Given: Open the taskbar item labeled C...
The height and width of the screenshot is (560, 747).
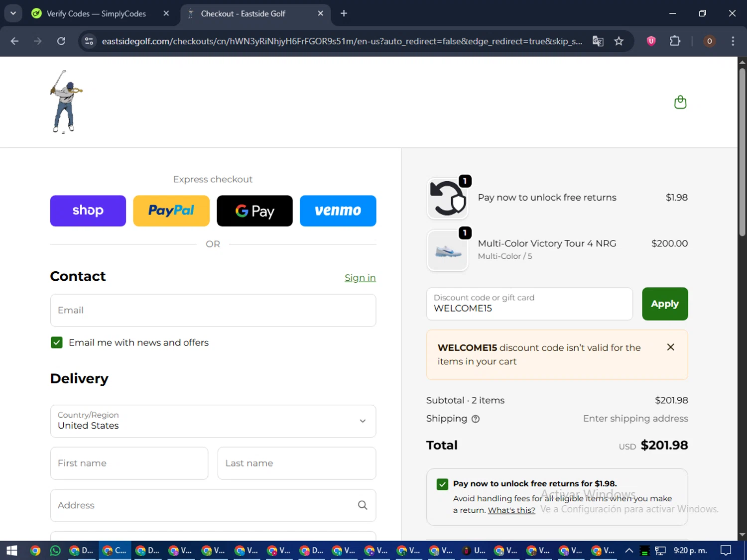Looking at the screenshot, I should click(x=115, y=550).
